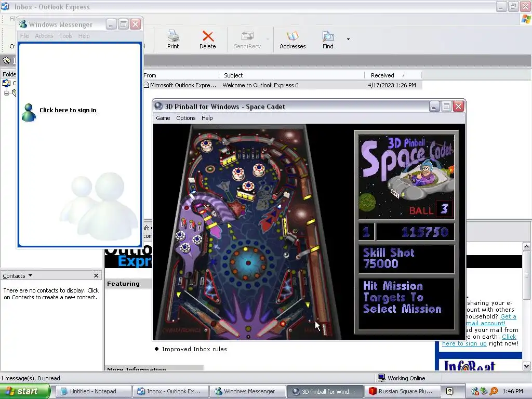Click the Outlook Express root folder icon in the tree

[6, 83]
